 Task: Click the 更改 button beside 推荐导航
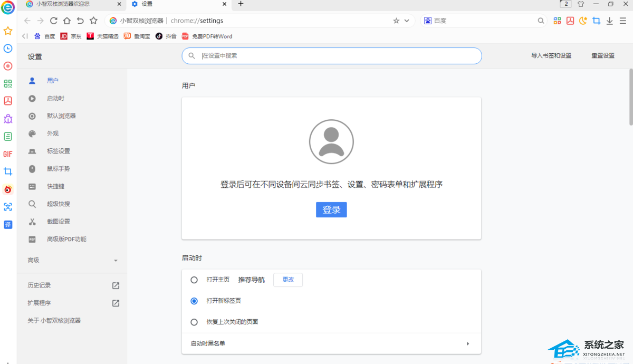click(x=288, y=280)
